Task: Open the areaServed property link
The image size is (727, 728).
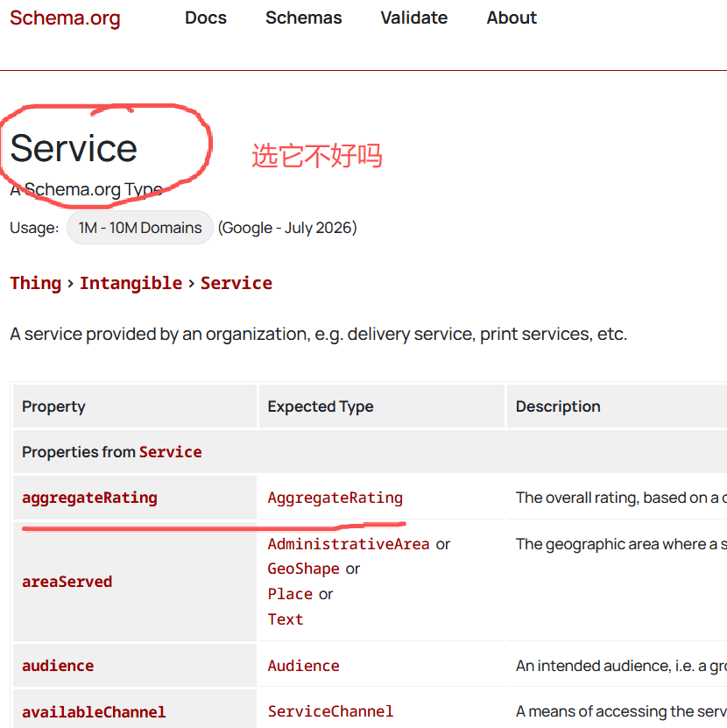Action: (67, 582)
